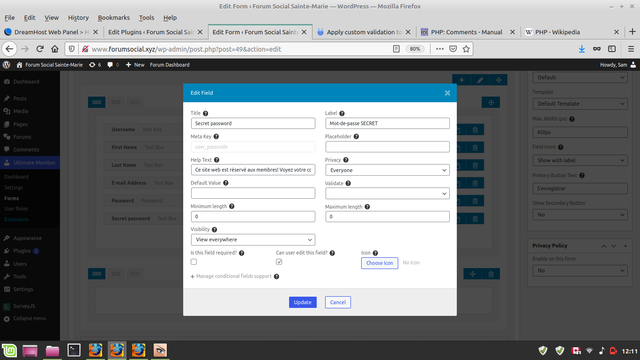
Task: Open the Linux Mint start menu
Action: tap(9, 351)
